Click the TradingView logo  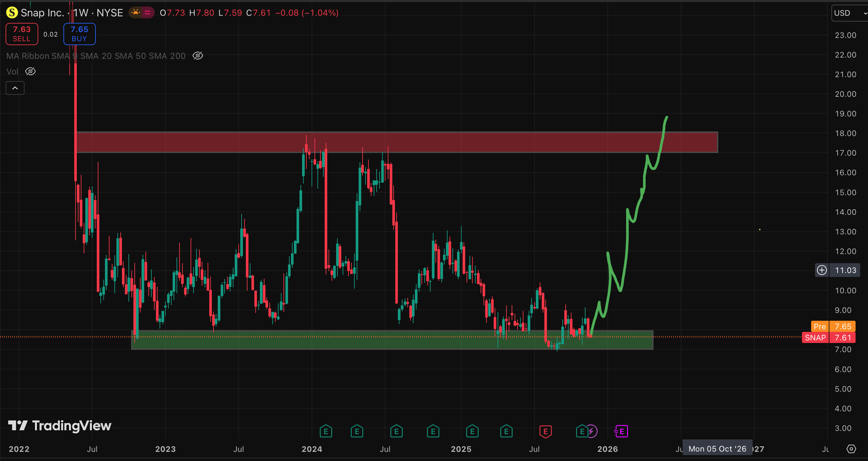coord(60,426)
